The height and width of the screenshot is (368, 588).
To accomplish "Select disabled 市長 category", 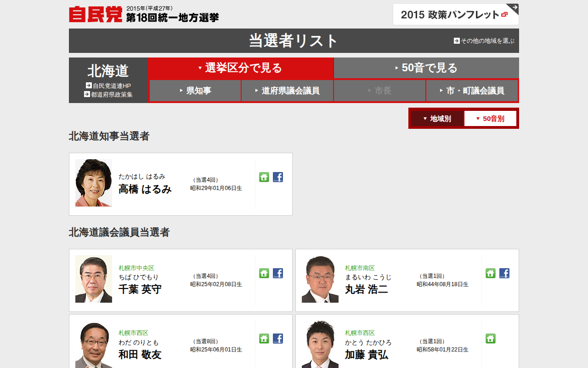I will tap(380, 91).
